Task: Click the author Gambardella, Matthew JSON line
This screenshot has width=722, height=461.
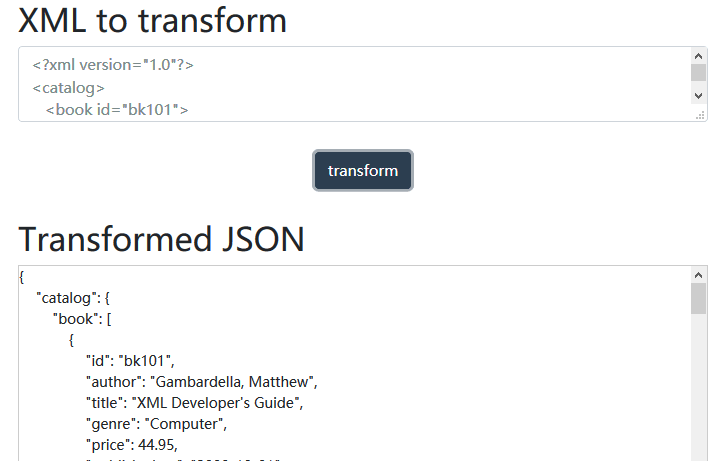Action: [x=201, y=381]
